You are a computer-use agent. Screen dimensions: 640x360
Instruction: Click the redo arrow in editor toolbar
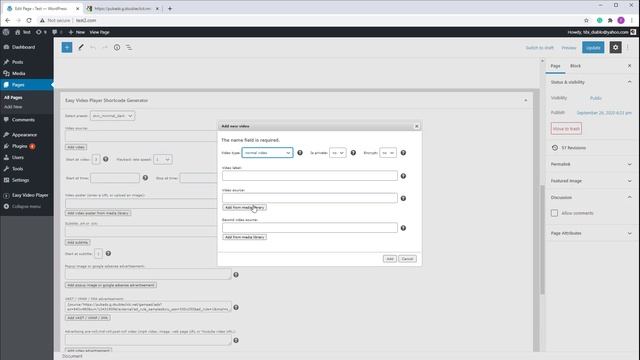click(104, 47)
